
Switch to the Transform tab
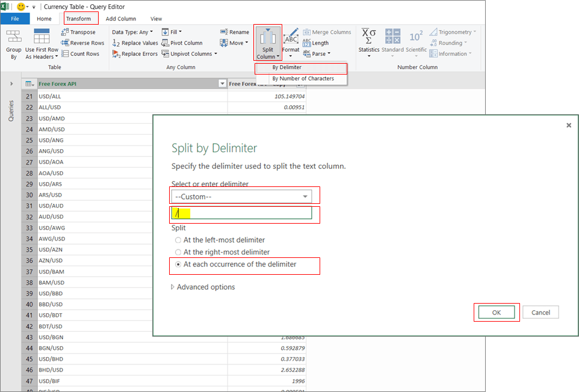click(79, 19)
